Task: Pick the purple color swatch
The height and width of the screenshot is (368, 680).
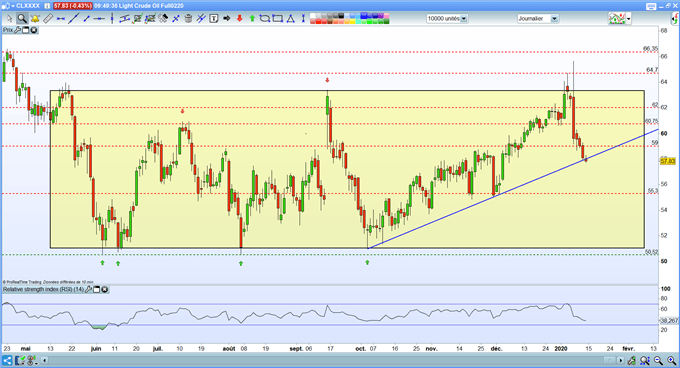Action: [x=381, y=16]
